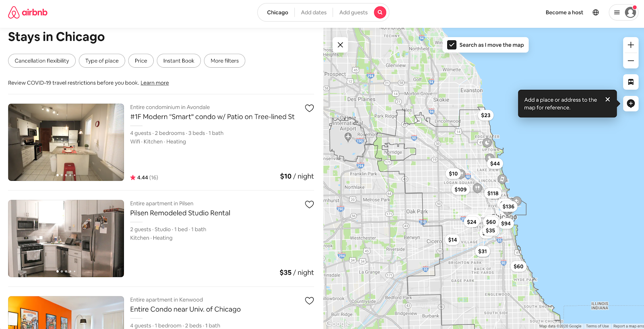Image resolution: width=644 pixels, height=329 pixels.
Task: Zoom out on the map
Action: pos(631,61)
